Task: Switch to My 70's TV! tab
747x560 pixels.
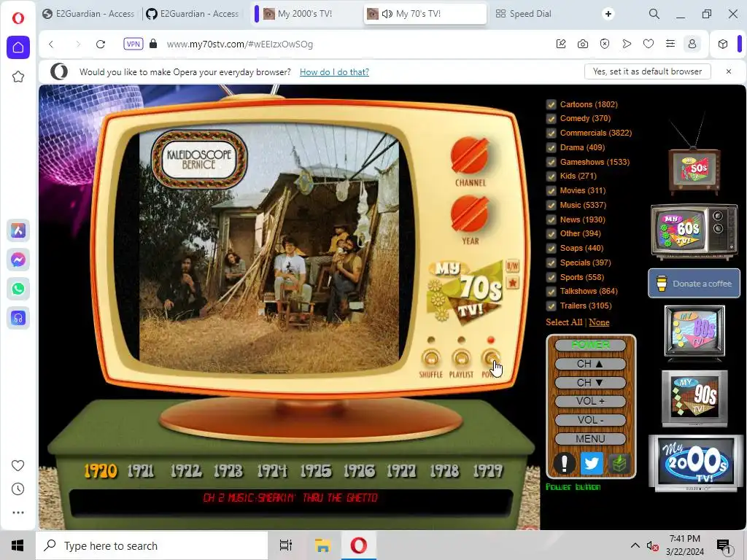Action: [x=425, y=14]
